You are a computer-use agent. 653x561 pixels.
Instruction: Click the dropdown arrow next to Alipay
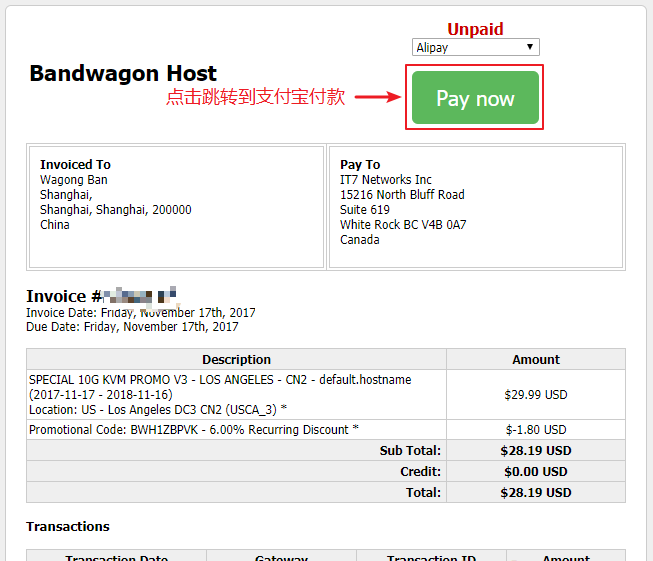(530, 47)
